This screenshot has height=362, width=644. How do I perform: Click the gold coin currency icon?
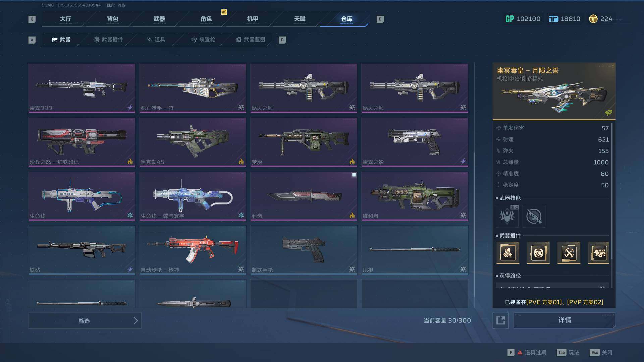[593, 19]
